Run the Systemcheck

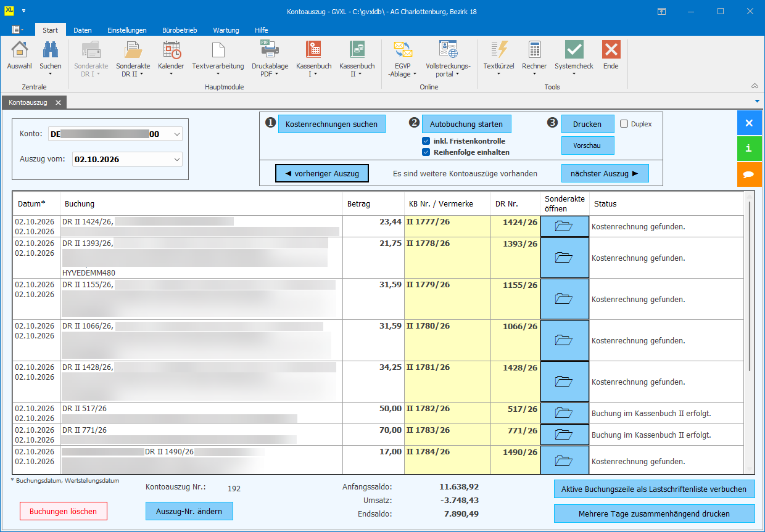[574, 59]
